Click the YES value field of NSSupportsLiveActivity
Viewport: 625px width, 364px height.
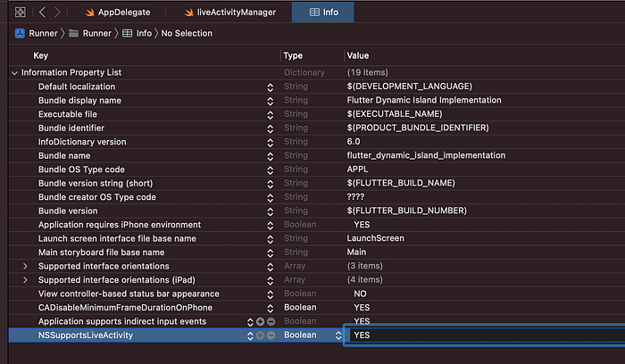pyautogui.click(x=485, y=335)
